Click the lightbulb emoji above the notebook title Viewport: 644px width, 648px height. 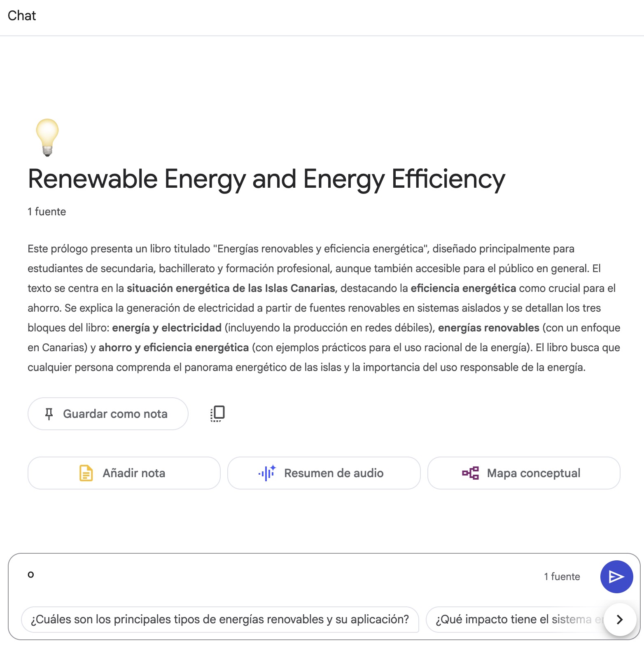tap(47, 137)
